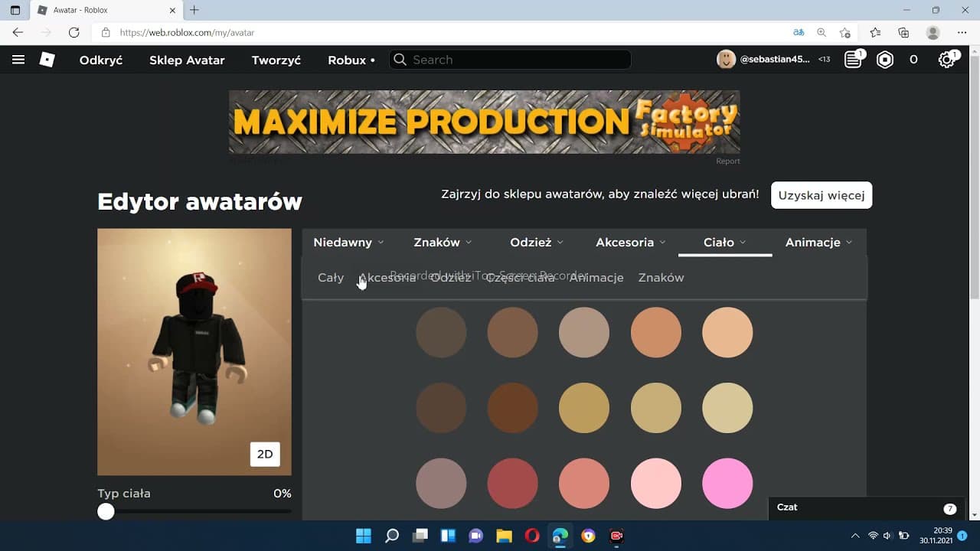This screenshot has width=980, height=551.
Task: Adjust the Typ ciała slider handle
Action: tap(106, 511)
